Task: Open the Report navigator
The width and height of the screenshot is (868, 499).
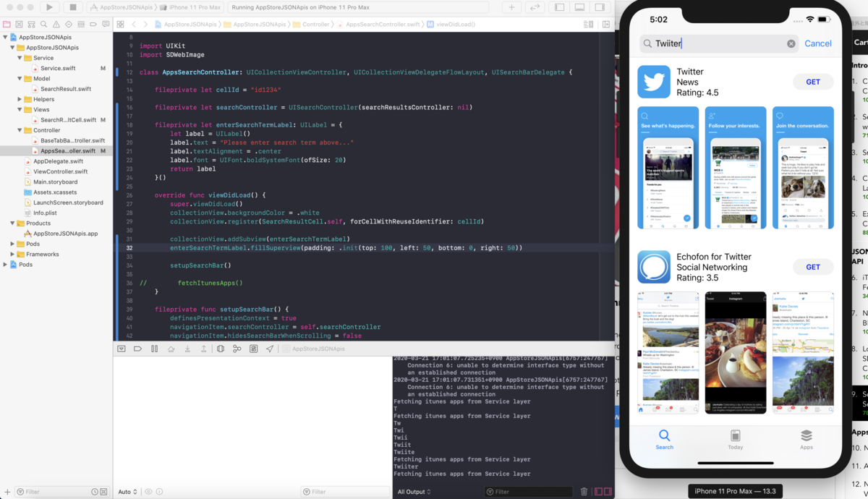Action: point(106,24)
